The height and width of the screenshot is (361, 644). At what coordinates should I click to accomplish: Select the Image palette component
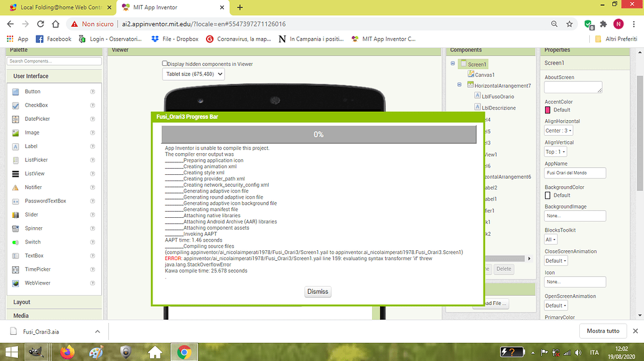32,133
